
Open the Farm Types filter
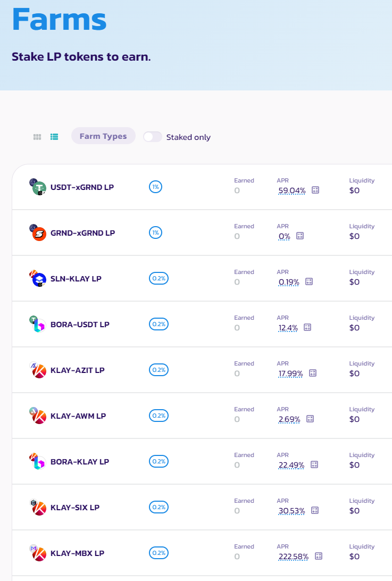103,136
